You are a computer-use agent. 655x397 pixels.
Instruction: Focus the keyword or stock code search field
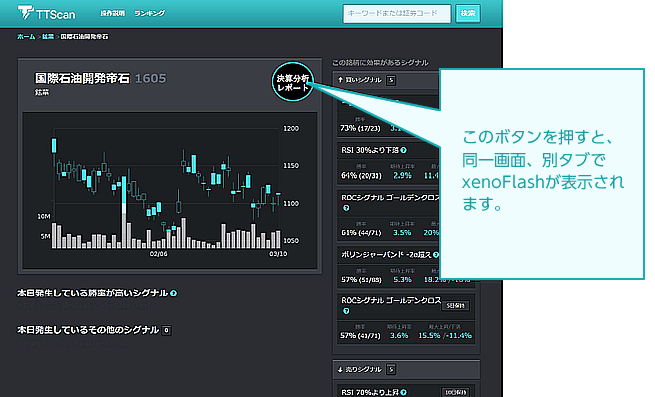pos(397,13)
